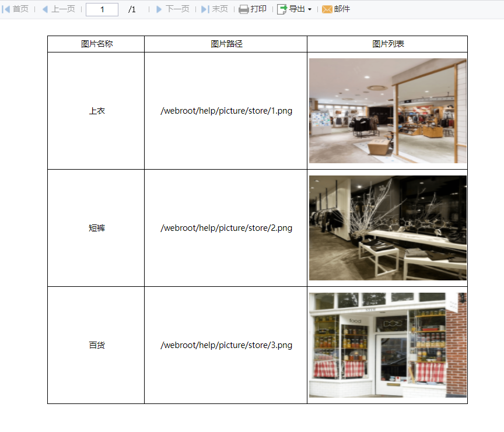Click the 百货 name cell
This screenshot has height=432, width=504.
[x=96, y=345]
